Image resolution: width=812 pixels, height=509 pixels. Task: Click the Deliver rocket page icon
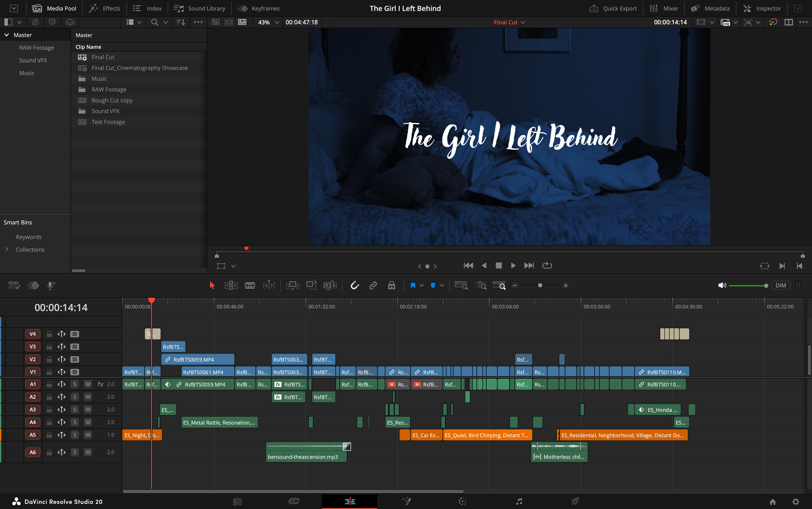(x=575, y=501)
